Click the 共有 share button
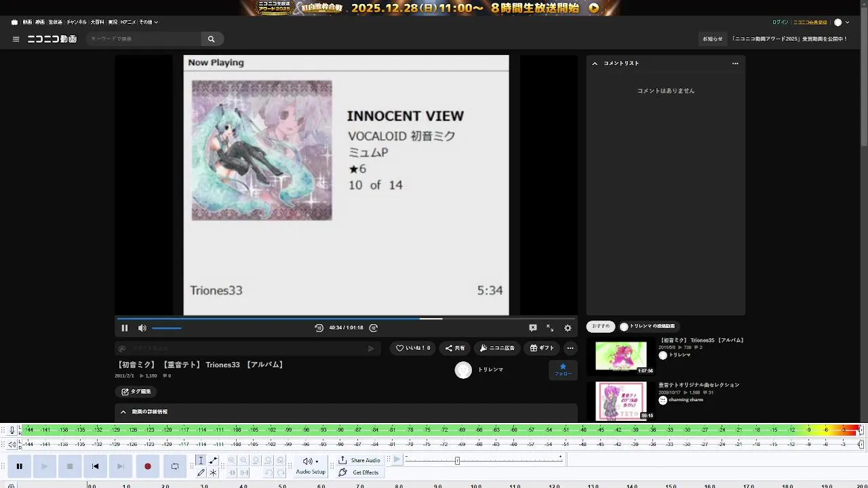 pos(454,348)
